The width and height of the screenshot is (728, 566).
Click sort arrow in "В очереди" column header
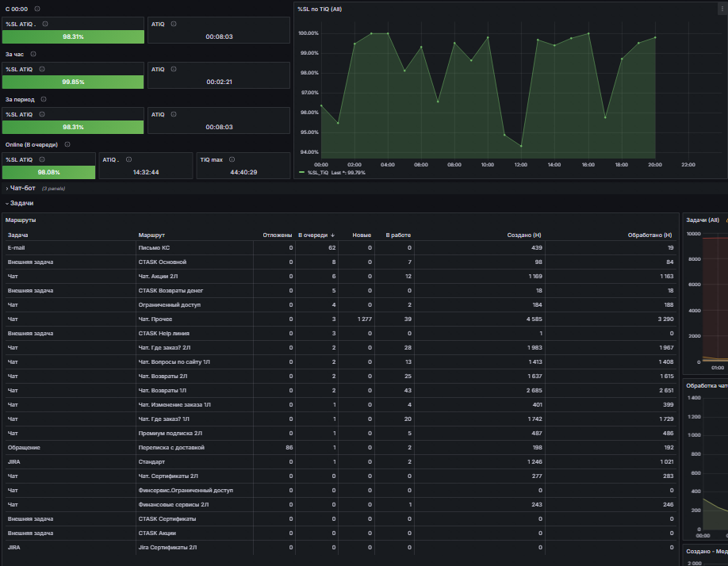333,235
